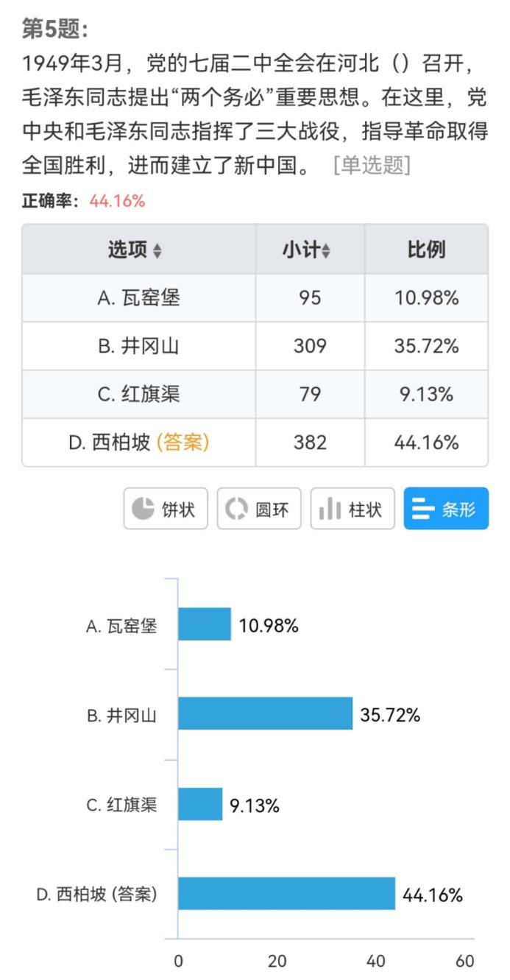
Task: Click the 井冈山 35.72% chart bar
Action: click(x=266, y=714)
